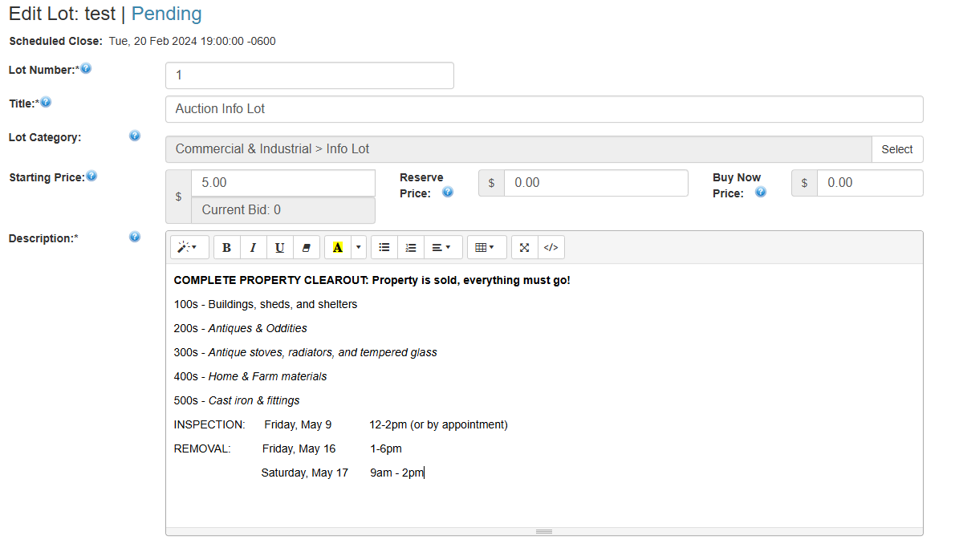959x560 pixels.
Task: Click the Pending status link
Action: tap(166, 14)
